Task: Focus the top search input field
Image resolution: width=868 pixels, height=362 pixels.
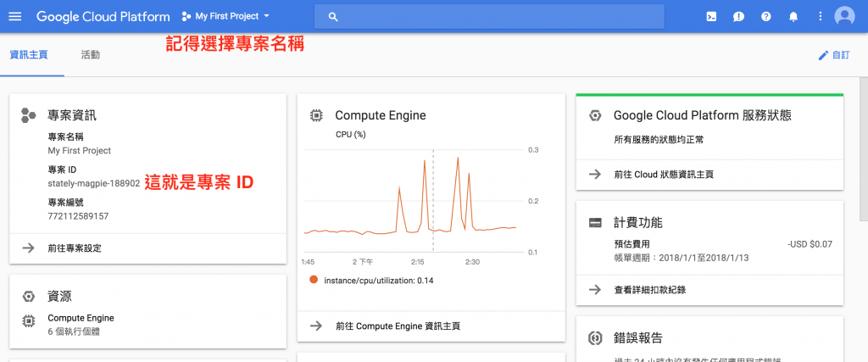Action: point(489,17)
